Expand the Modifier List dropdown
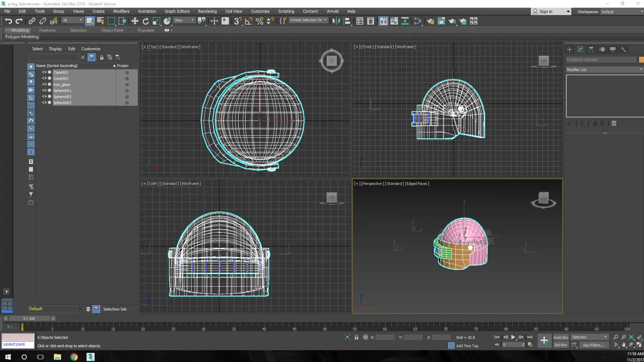The image size is (644, 362). pos(605,70)
